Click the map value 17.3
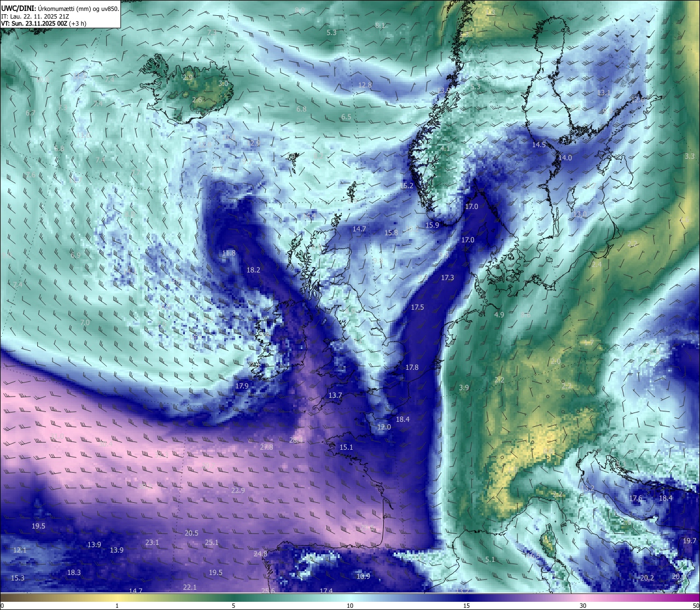700x610 pixels. click(x=447, y=278)
